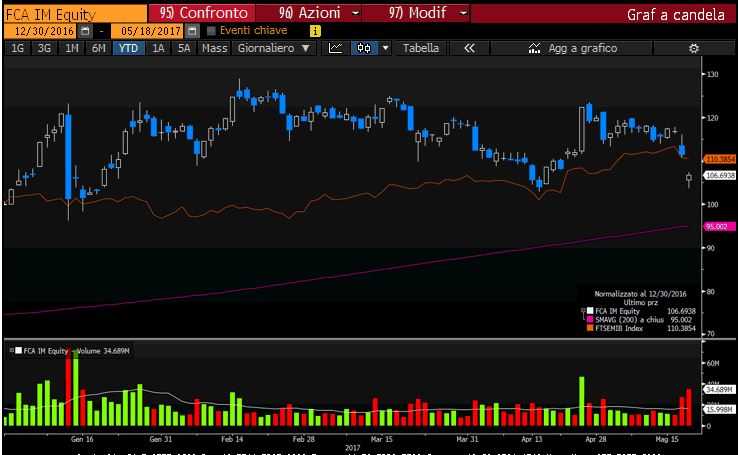Expand the Giornaliero frequency dropdown
Viewport: 739px width, 455px height.
274,48
